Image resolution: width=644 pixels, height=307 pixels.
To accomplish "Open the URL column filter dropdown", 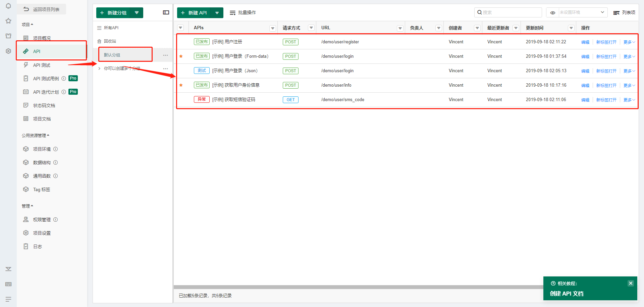I will (400, 28).
